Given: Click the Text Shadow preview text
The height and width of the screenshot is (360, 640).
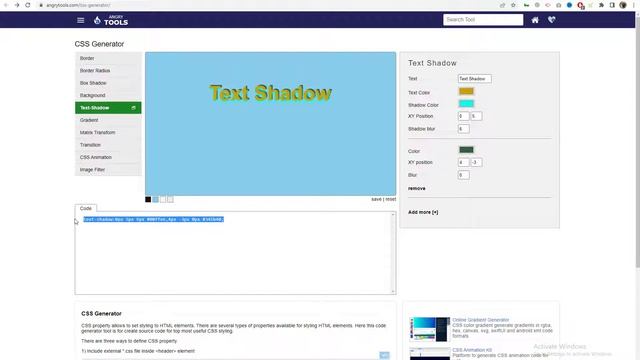Looking at the screenshot, I should tap(270, 93).
